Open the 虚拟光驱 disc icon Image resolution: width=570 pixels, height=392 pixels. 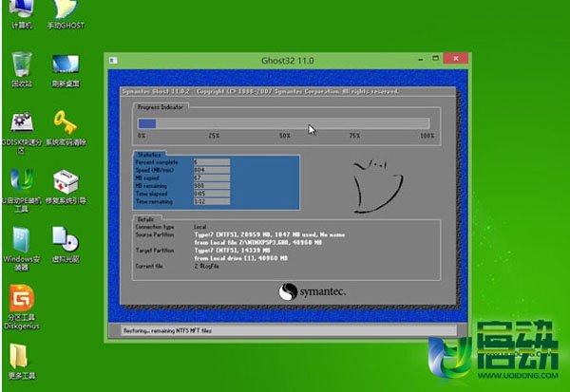66,245
